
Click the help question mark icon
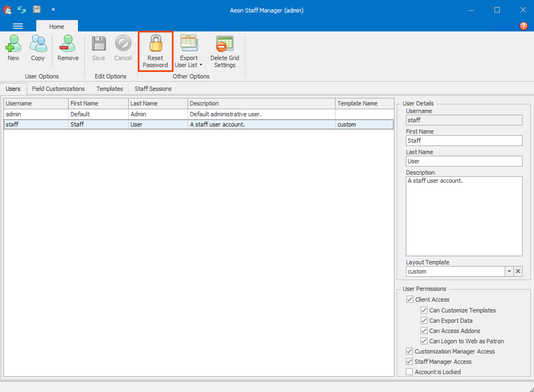pos(523,26)
